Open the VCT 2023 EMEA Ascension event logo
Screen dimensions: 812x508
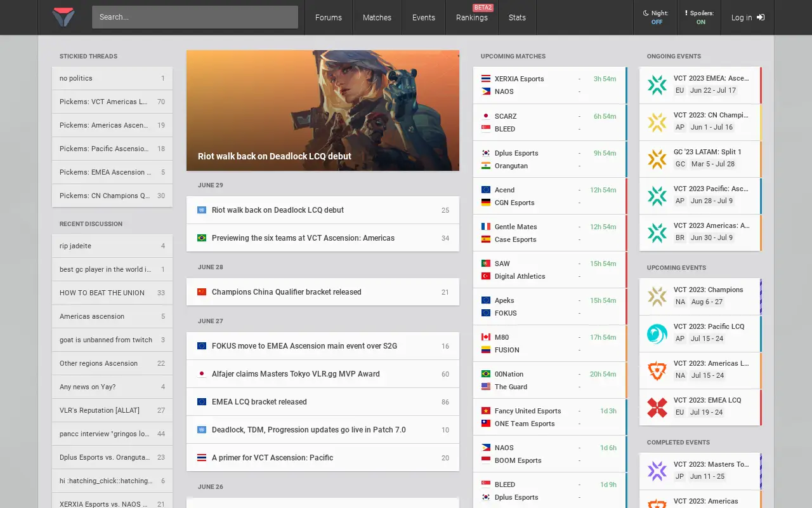pos(657,85)
